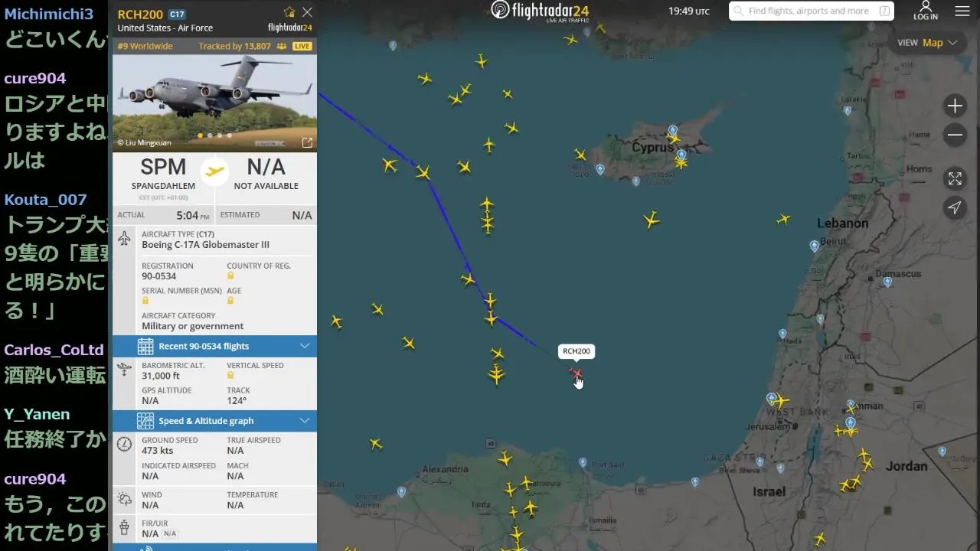This screenshot has height=551, width=980.
Task: Click the 124° track value
Action: click(237, 400)
